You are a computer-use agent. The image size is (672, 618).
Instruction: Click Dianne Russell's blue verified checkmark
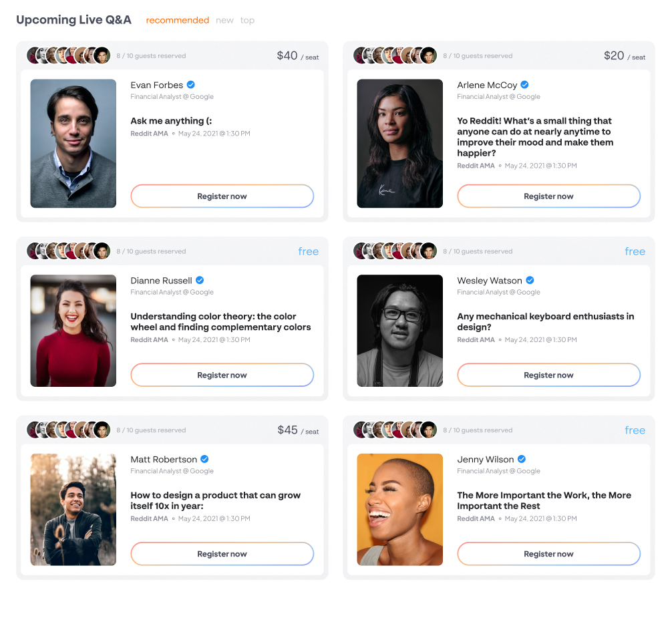coord(200,281)
